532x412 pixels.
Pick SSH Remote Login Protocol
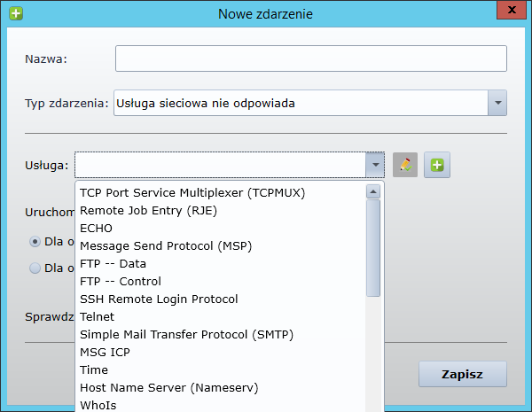pyautogui.click(x=159, y=299)
